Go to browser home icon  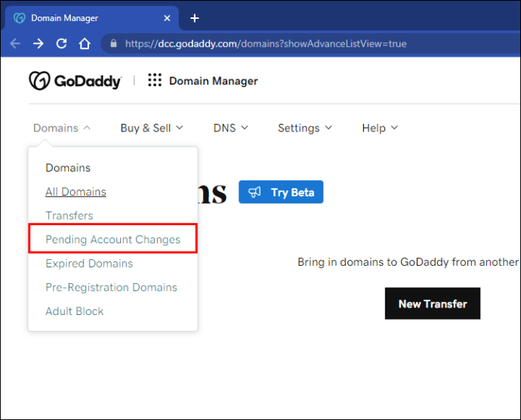85,44
